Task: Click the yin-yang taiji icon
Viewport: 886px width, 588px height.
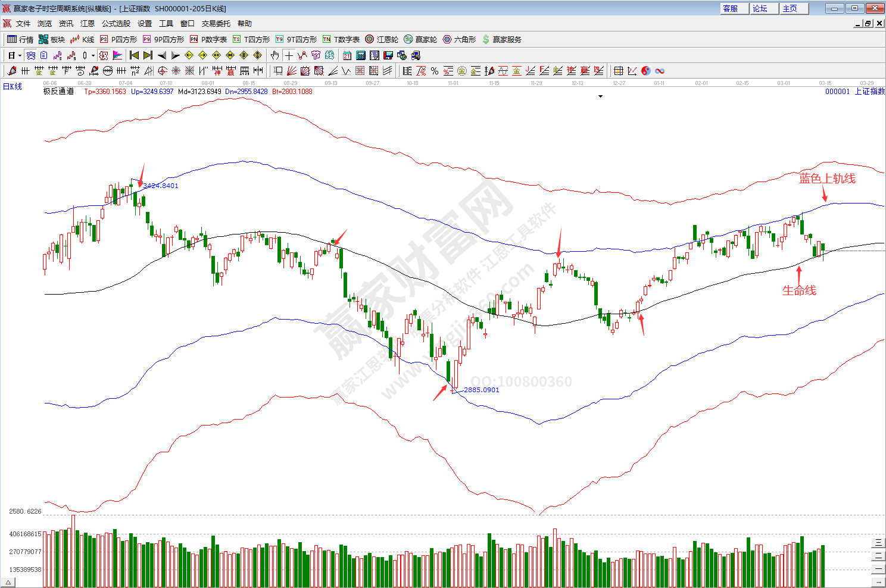Action: pyautogui.click(x=646, y=71)
